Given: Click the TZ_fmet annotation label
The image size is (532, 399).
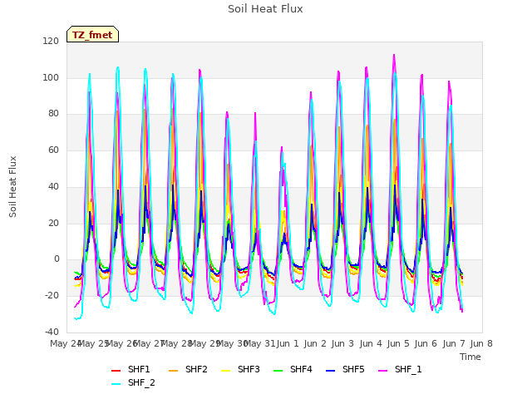Looking at the screenshot, I should coord(92,34).
